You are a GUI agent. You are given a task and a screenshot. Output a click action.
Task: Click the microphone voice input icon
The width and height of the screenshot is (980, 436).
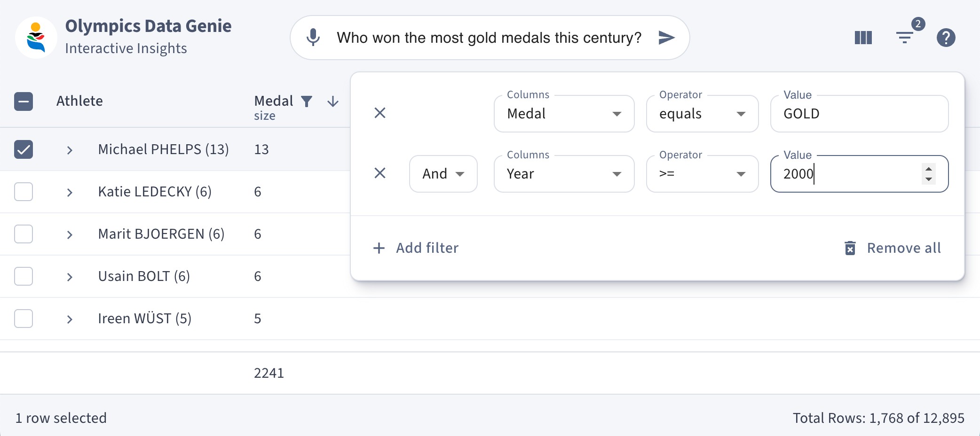tap(312, 38)
